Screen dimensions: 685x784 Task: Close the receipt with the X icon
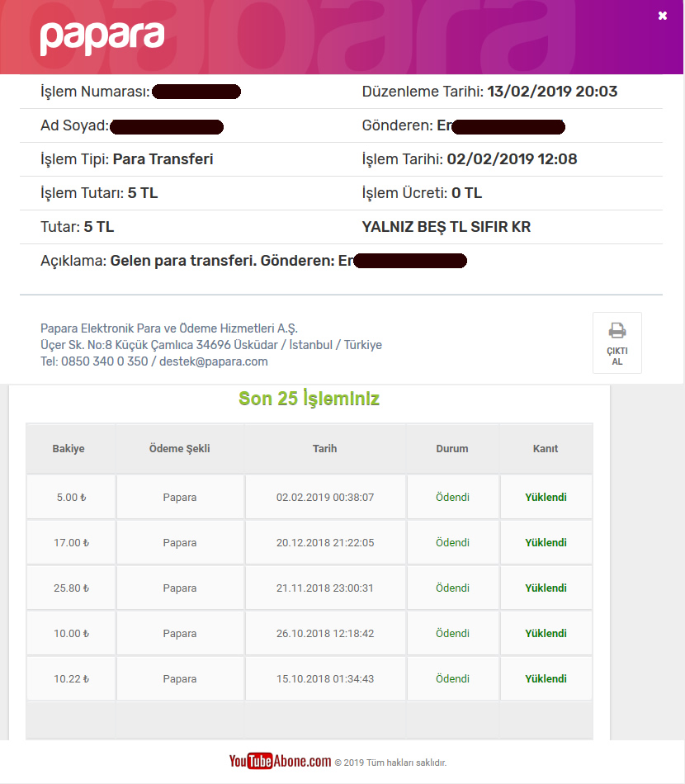coord(663,16)
